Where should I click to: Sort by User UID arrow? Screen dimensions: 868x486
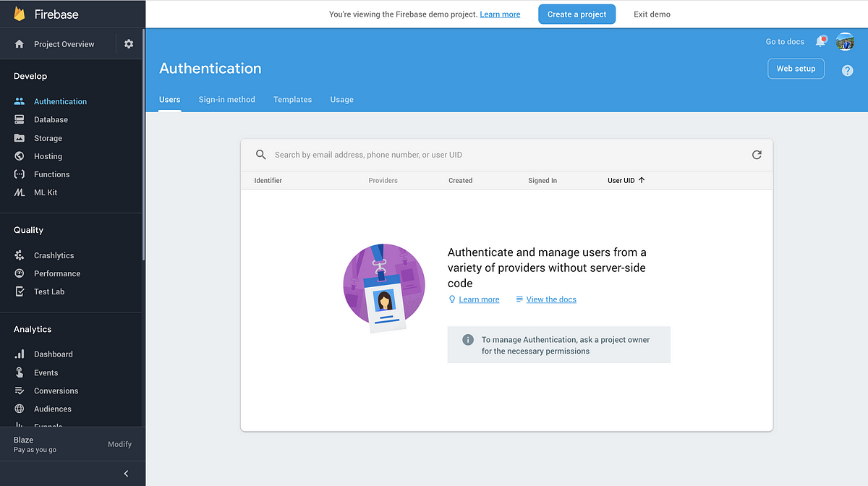click(642, 180)
